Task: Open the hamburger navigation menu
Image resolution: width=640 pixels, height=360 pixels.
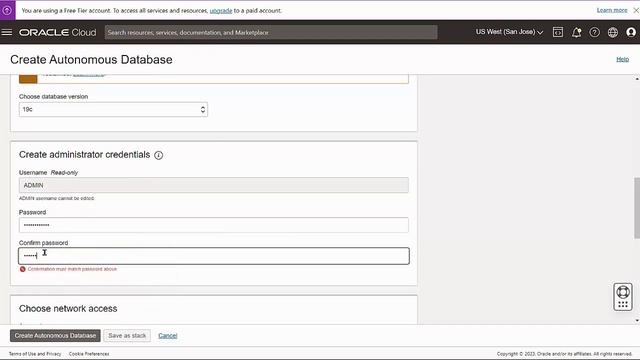Action: (x=7, y=32)
